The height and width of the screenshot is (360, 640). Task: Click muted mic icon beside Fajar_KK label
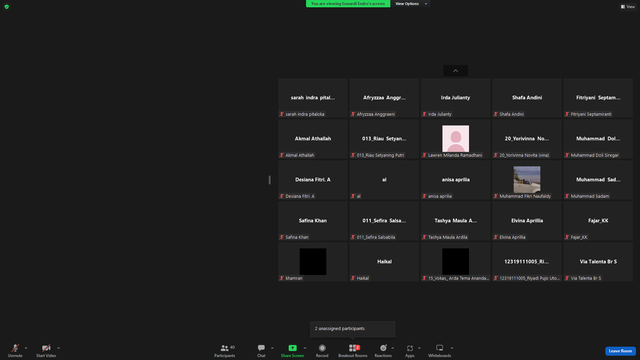tap(567, 237)
